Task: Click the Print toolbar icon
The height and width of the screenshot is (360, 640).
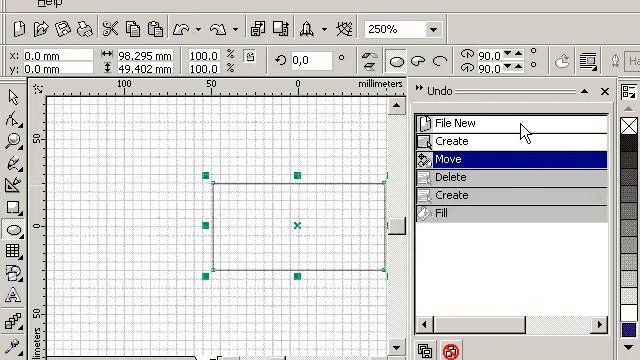Action: [x=84, y=29]
